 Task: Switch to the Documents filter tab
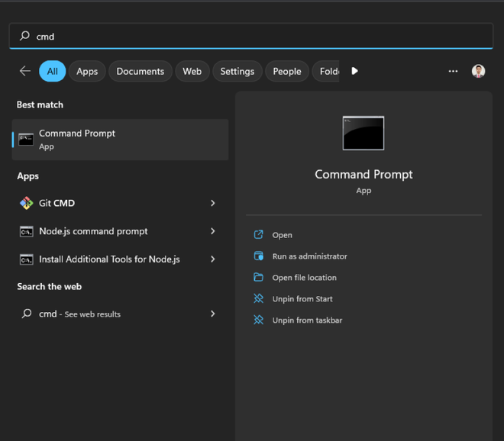[x=140, y=71]
